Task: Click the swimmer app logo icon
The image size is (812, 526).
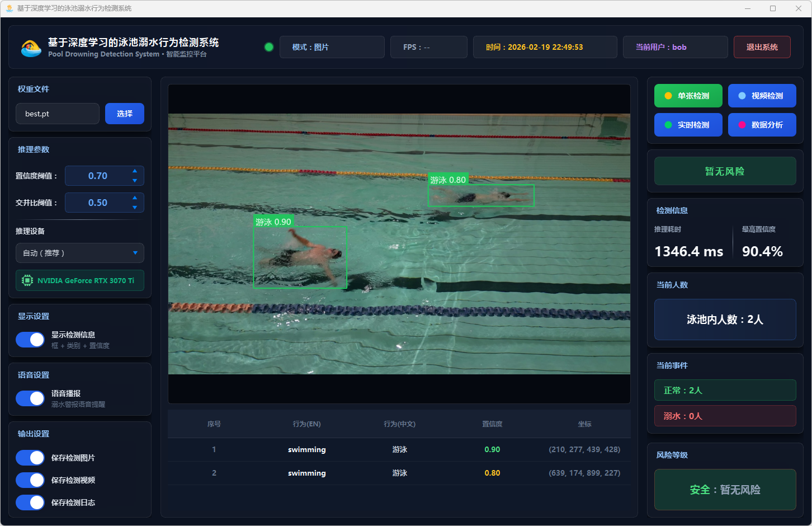Action: 31,48
